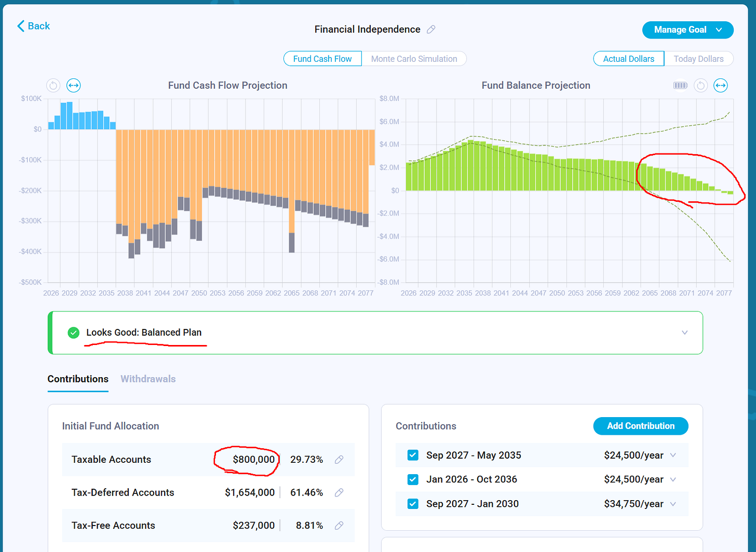The image size is (756, 552).
Task: Click the Add Contribution button
Action: (641, 426)
